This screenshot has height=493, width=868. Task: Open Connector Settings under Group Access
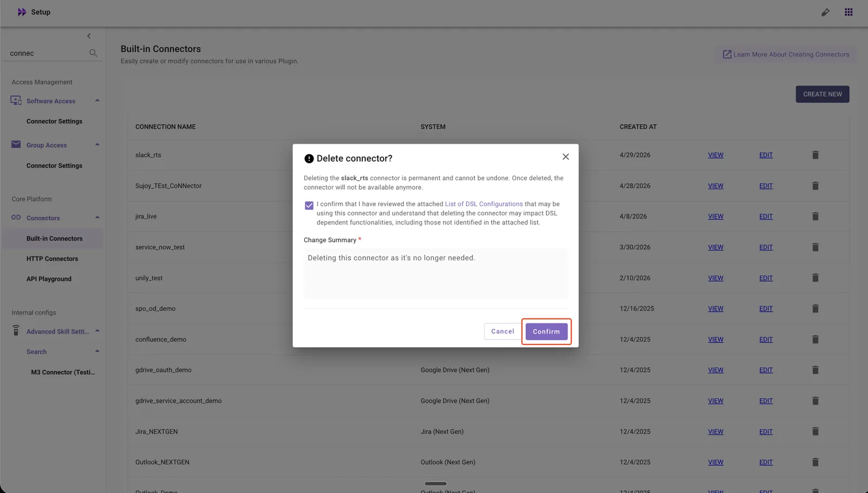point(54,166)
